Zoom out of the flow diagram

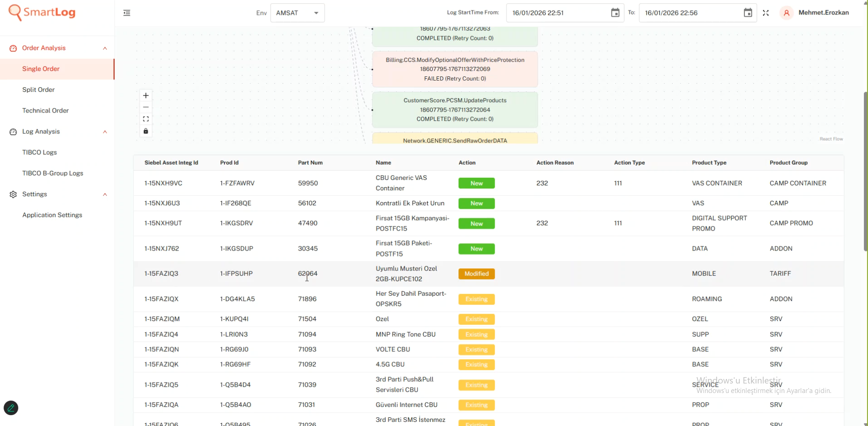coord(146,107)
